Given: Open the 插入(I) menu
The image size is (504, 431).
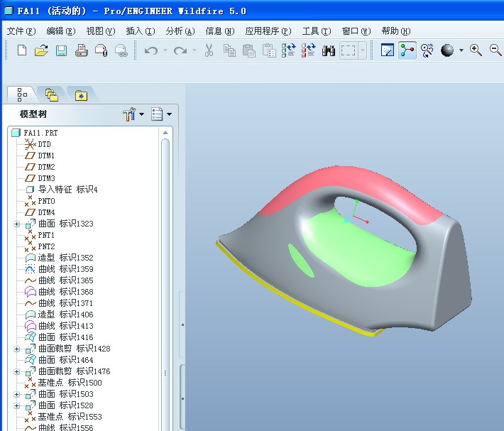Looking at the screenshot, I should (x=141, y=31).
